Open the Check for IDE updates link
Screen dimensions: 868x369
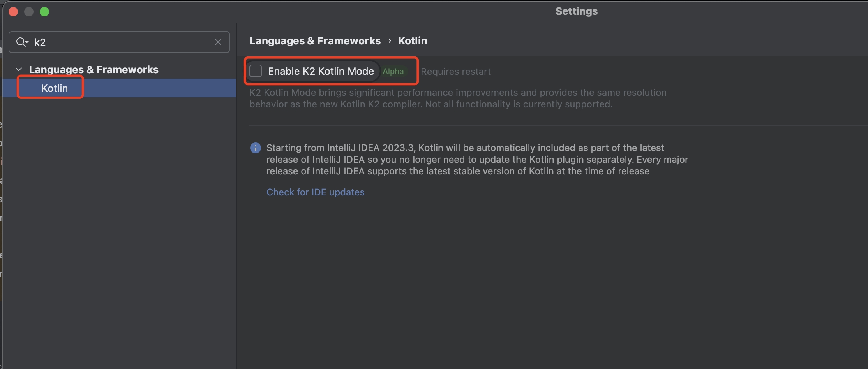(x=315, y=192)
